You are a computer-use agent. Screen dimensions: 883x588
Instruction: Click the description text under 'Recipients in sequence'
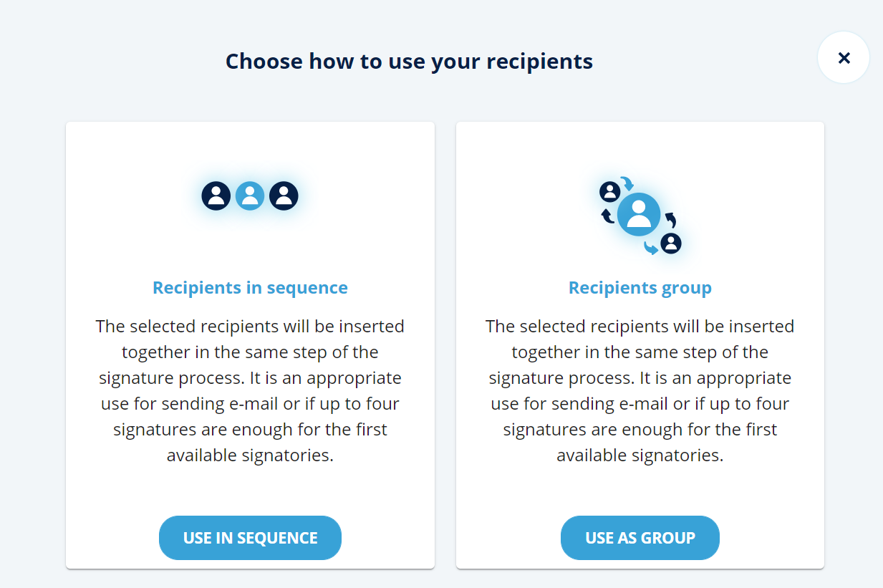(250, 390)
